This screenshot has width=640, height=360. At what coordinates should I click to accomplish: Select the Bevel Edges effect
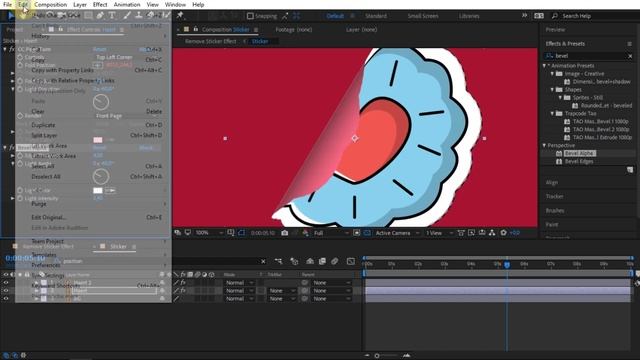(579, 161)
